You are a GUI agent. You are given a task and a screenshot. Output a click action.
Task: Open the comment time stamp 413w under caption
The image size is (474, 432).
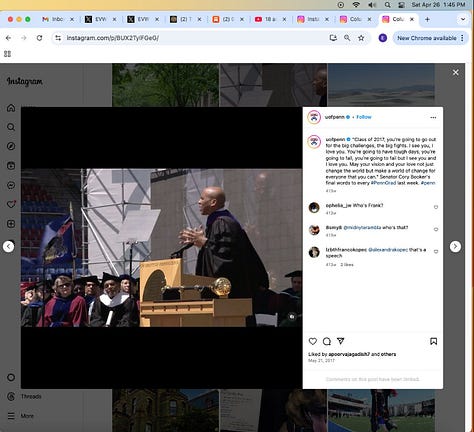tap(331, 191)
